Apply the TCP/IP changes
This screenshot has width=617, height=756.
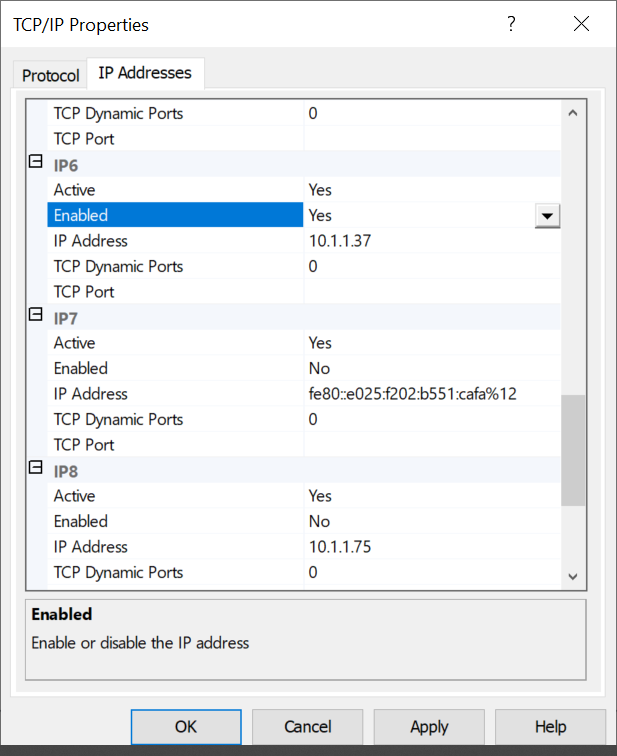429,727
